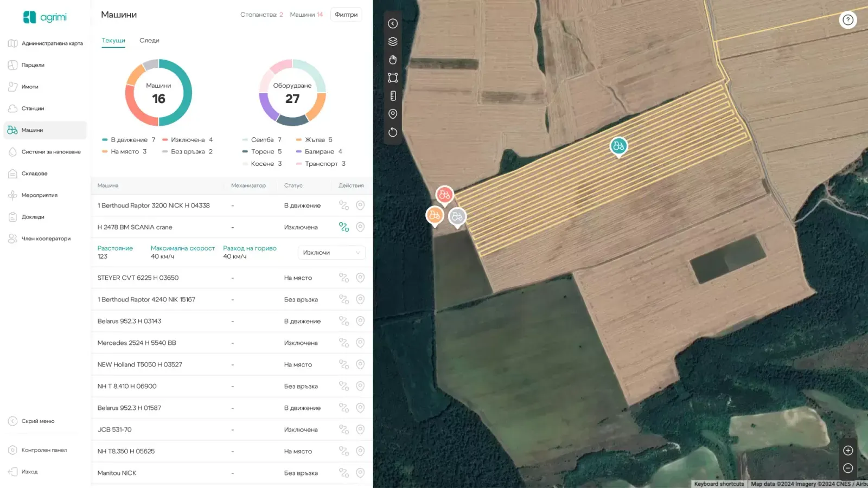Click the В движение legend entry
Viewport: 868px width, 488px height.
tap(129, 140)
